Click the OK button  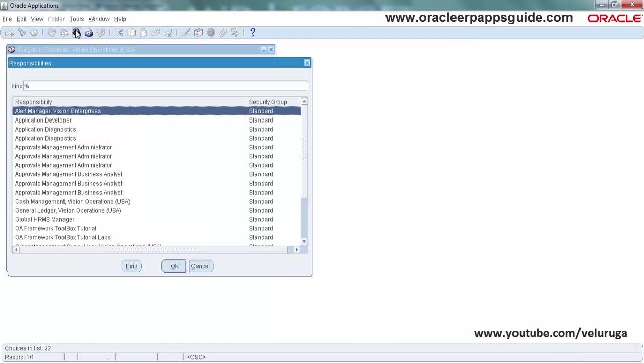[x=174, y=266]
